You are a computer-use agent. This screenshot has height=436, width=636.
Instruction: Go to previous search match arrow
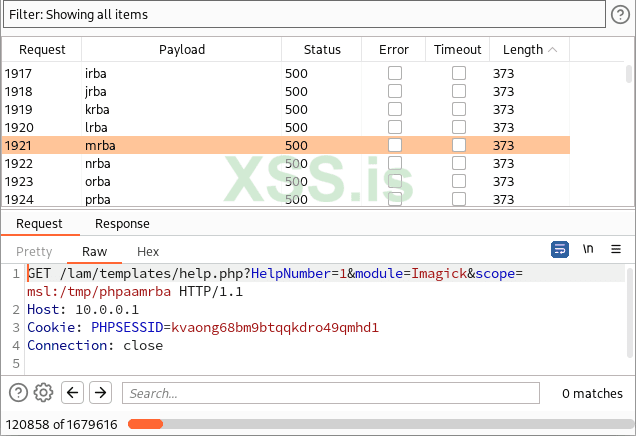73,392
